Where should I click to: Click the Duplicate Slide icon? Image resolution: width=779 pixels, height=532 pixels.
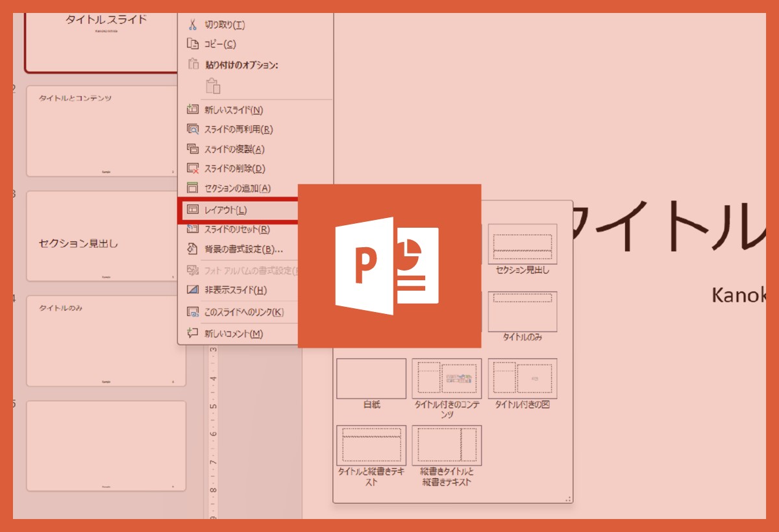coord(192,149)
